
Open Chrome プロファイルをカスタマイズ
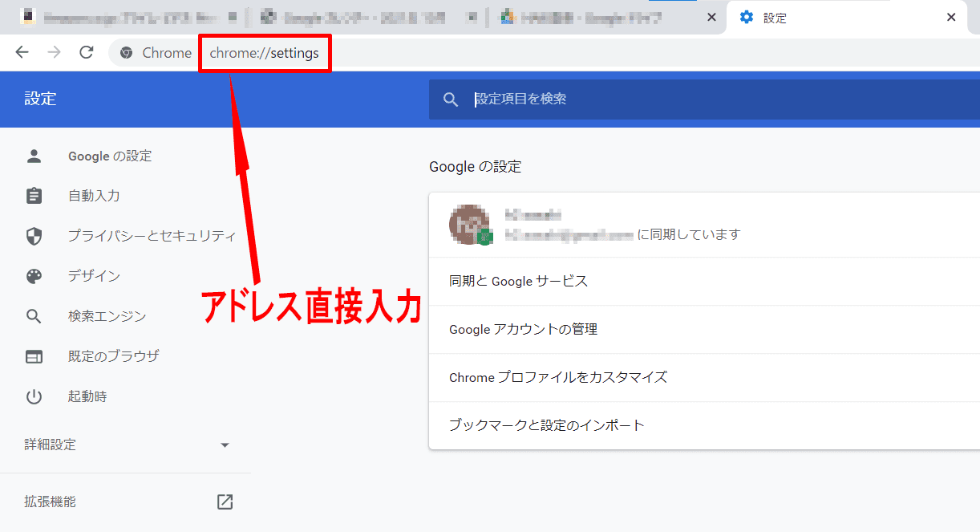tap(558, 377)
